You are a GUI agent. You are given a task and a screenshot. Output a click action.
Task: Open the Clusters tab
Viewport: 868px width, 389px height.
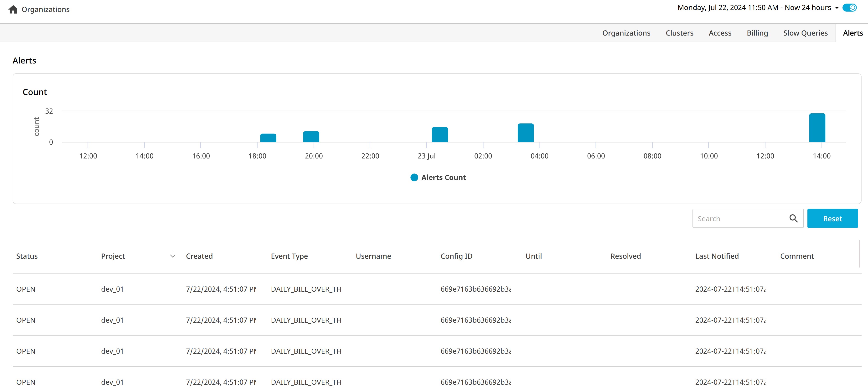pos(679,33)
